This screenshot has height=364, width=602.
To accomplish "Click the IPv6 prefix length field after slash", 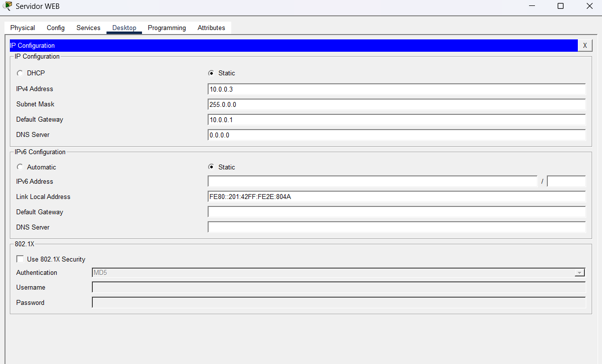I will tap(567, 181).
